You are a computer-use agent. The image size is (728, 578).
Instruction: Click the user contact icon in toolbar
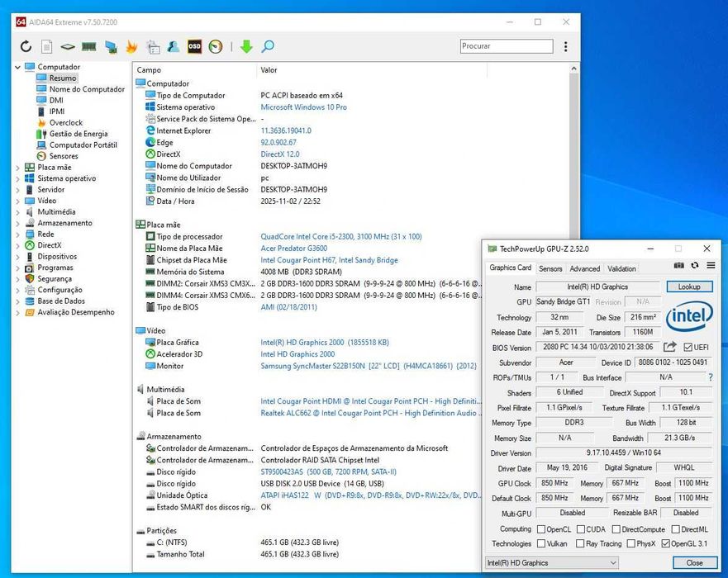pos(174,46)
